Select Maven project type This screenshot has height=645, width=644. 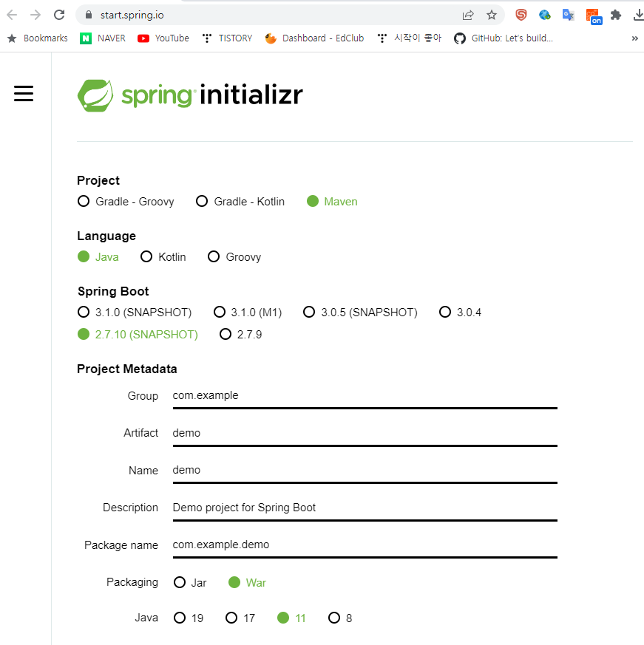coord(332,202)
